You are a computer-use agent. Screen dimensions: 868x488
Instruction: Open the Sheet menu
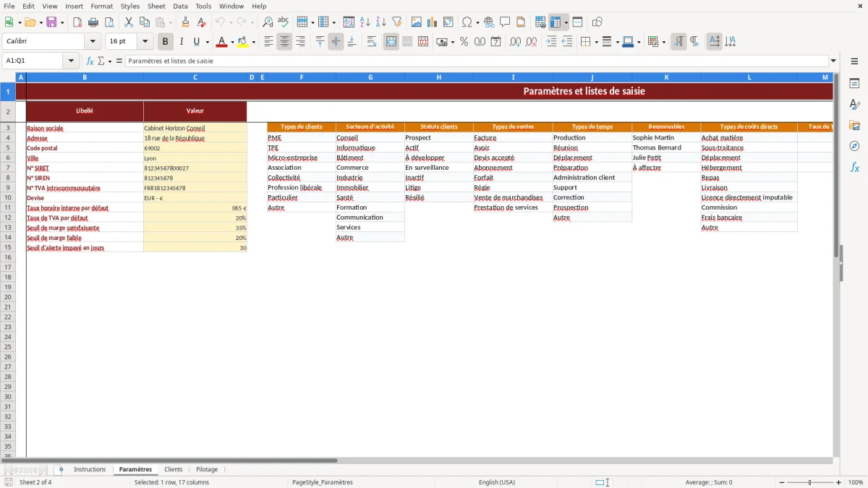pyautogui.click(x=156, y=6)
